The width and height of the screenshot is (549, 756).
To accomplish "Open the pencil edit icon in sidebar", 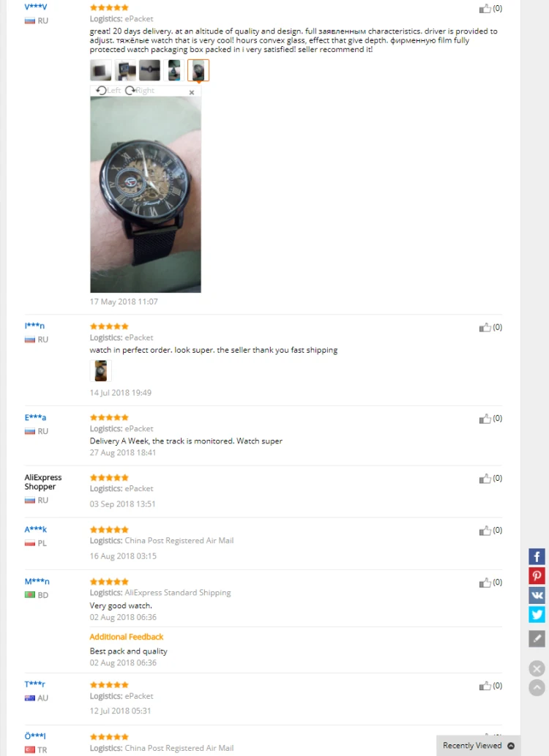I will [537, 638].
